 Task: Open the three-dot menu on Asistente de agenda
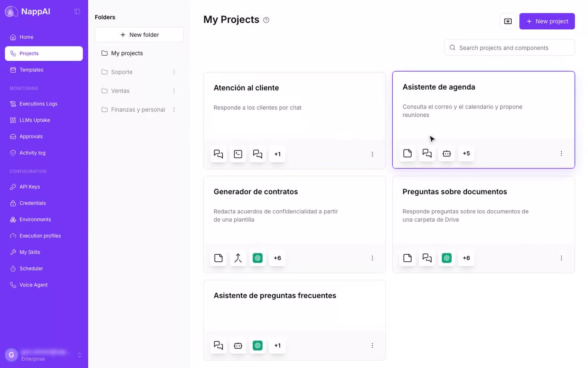click(x=561, y=153)
